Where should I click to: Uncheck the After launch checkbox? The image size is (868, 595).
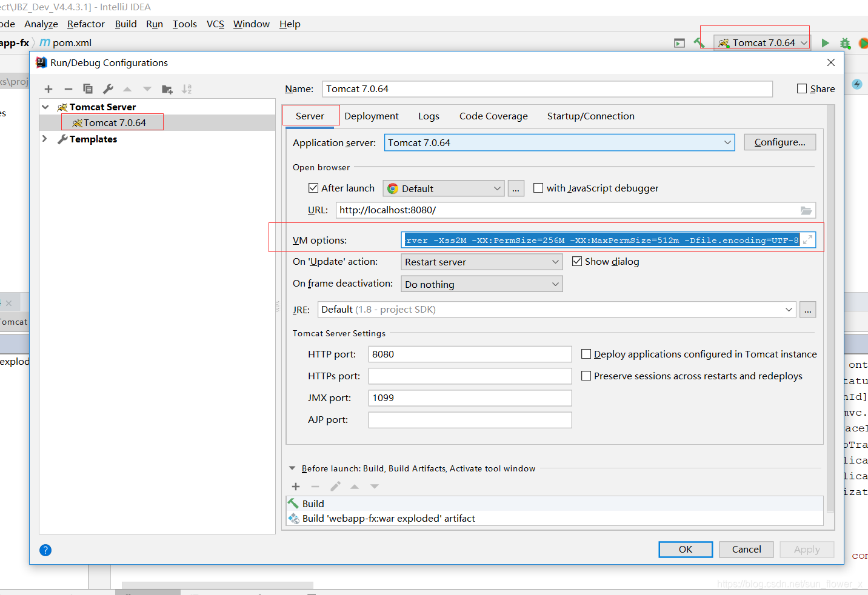(313, 188)
